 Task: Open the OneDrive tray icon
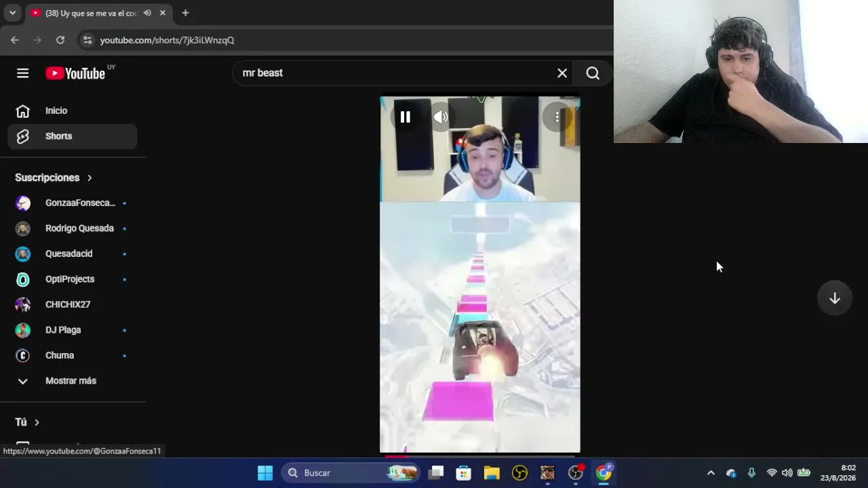(x=731, y=473)
